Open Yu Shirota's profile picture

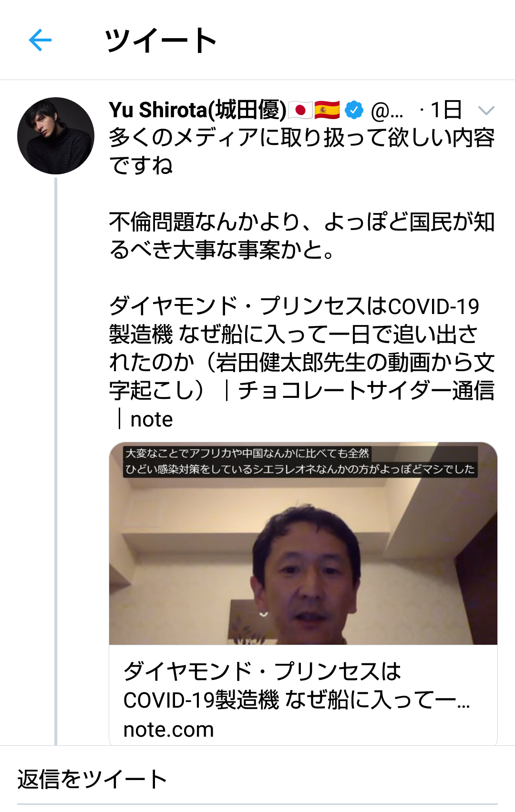[56, 136]
